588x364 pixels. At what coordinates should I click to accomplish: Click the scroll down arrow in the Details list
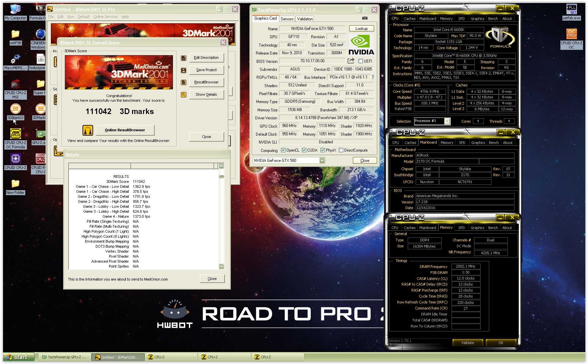point(221,266)
